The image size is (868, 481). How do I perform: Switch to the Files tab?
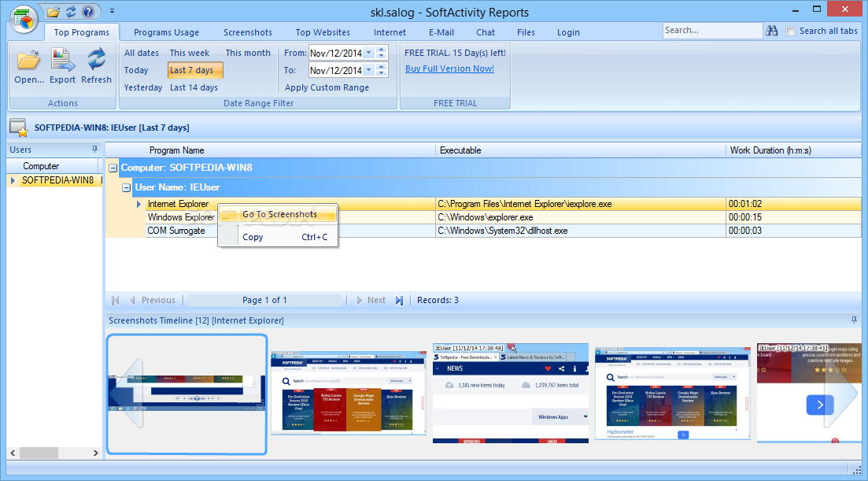(526, 32)
